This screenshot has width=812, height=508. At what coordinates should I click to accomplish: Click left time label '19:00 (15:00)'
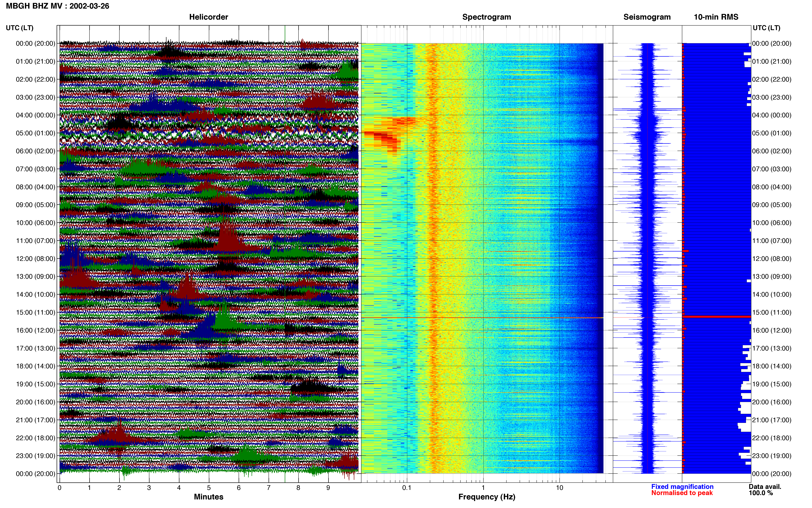36,384
